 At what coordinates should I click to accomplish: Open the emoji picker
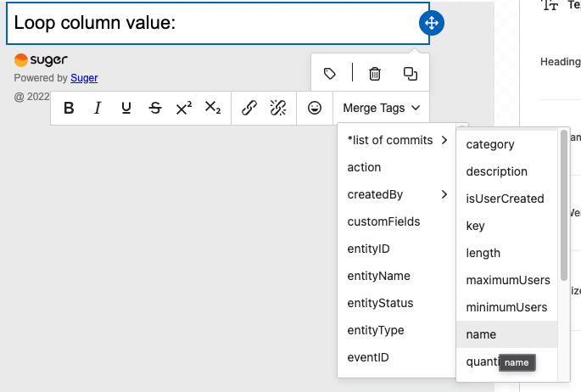coord(315,109)
